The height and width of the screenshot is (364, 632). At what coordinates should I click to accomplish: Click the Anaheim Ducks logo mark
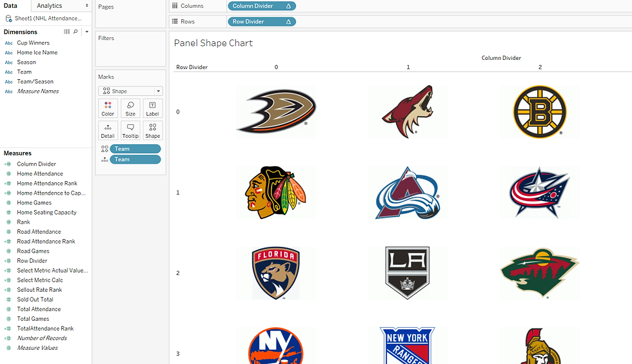(276, 111)
